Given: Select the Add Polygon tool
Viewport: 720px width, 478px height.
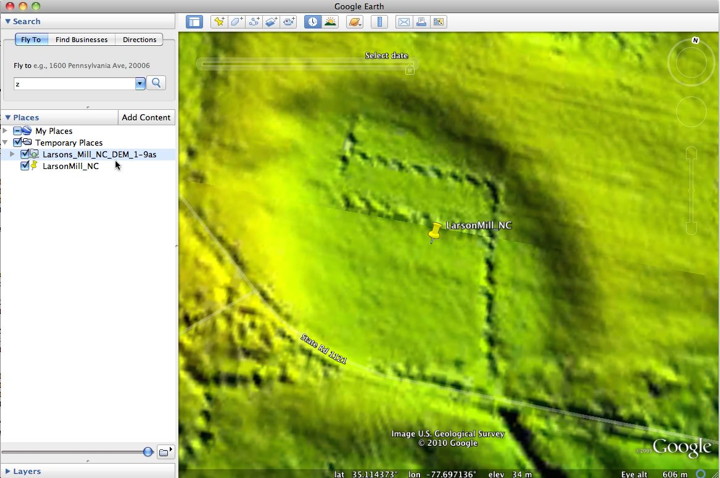Looking at the screenshot, I should (237, 21).
